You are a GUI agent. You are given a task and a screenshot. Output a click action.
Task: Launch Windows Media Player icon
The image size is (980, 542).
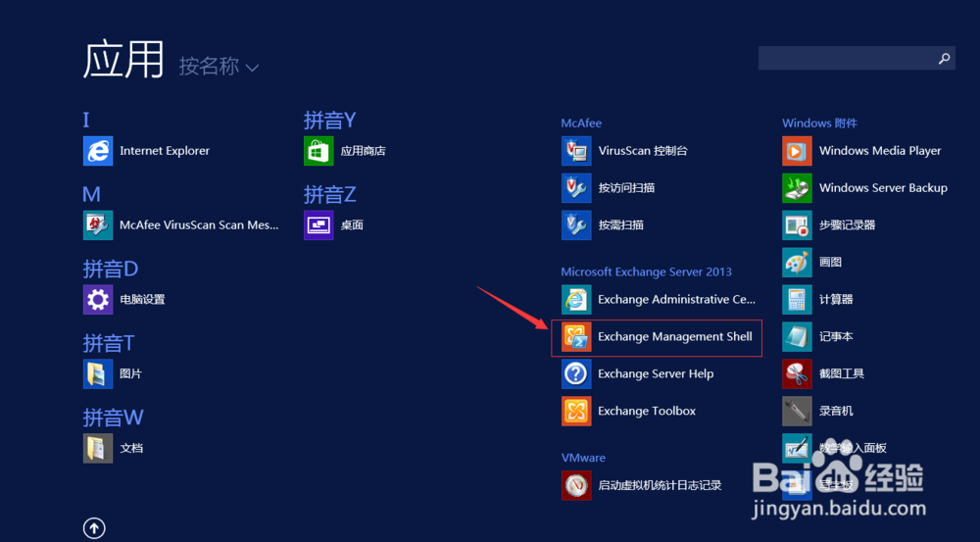pyautogui.click(x=797, y=151)
